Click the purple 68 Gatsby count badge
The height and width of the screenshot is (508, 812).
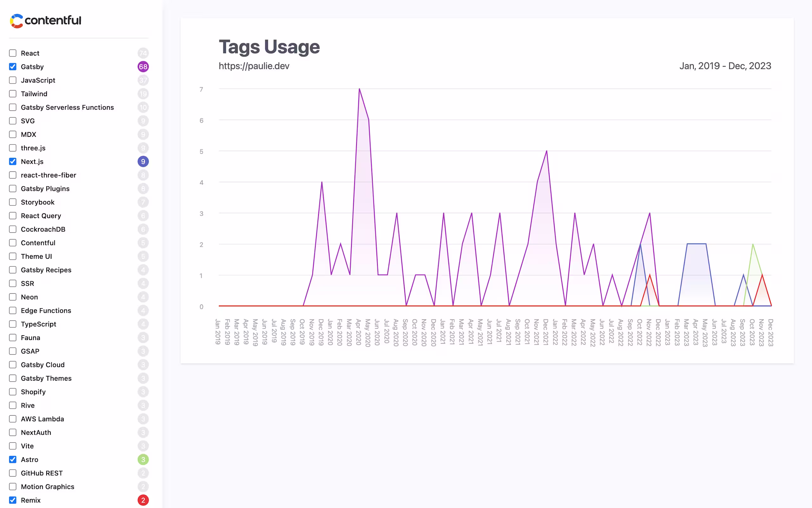click(x=143, y=67)
